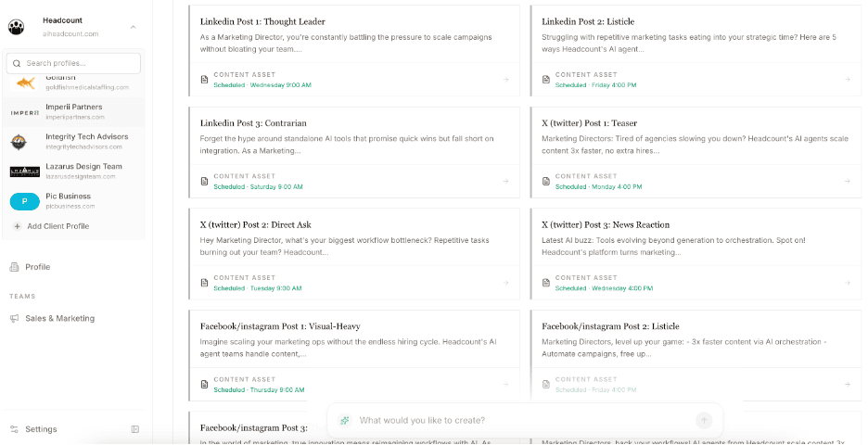Viewport: 868px width, 445px height.
Task: Click the plus icon beside Add Client Profile
Action: pyautogui.click(x=18, y=226)
